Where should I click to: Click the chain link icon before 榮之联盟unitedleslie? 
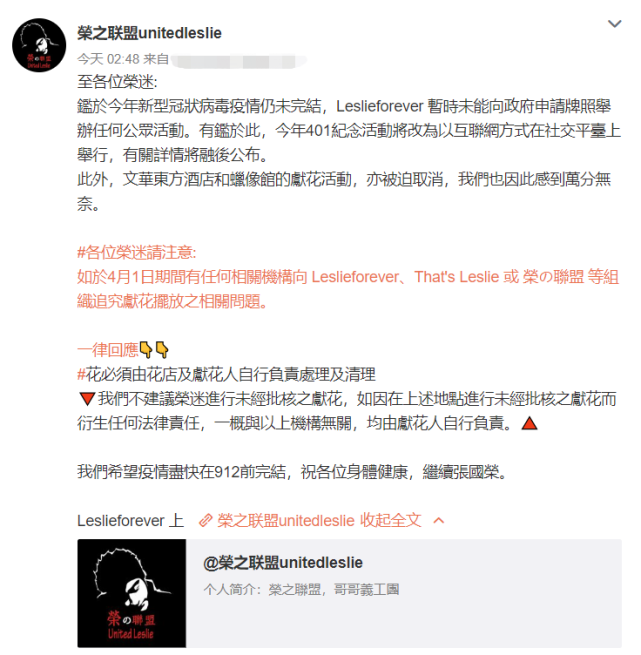click(x=205, y=520)
